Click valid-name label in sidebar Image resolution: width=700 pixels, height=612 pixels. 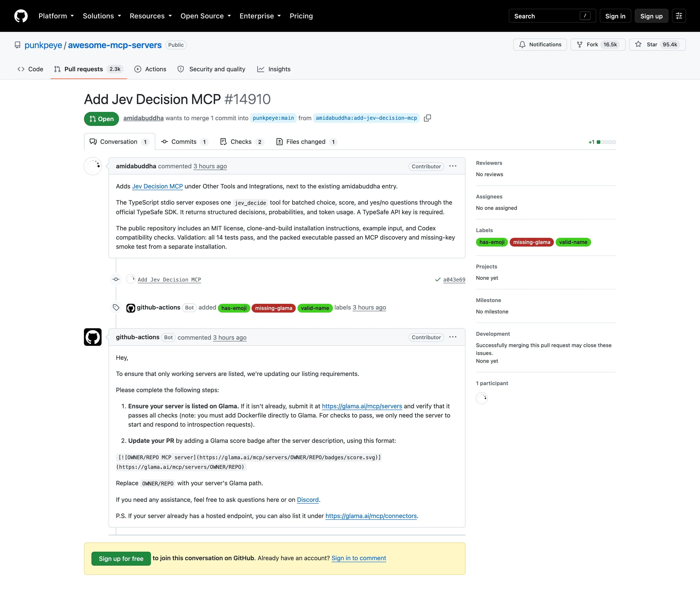573,242
